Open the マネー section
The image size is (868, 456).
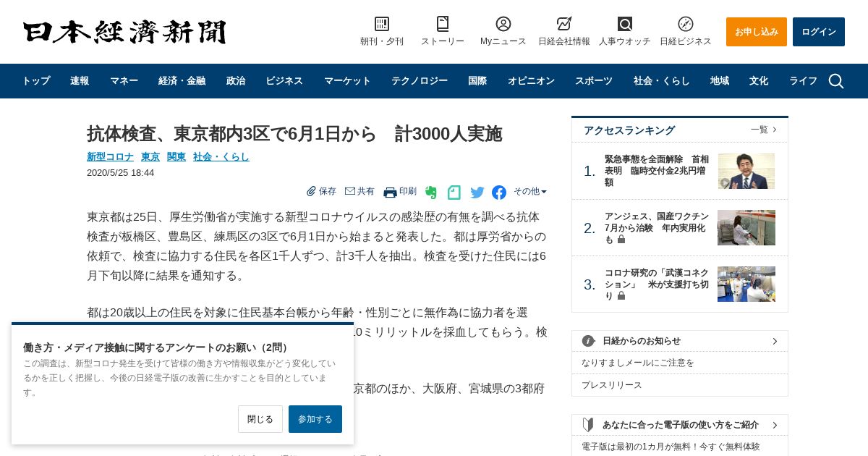tap(124, 81)
